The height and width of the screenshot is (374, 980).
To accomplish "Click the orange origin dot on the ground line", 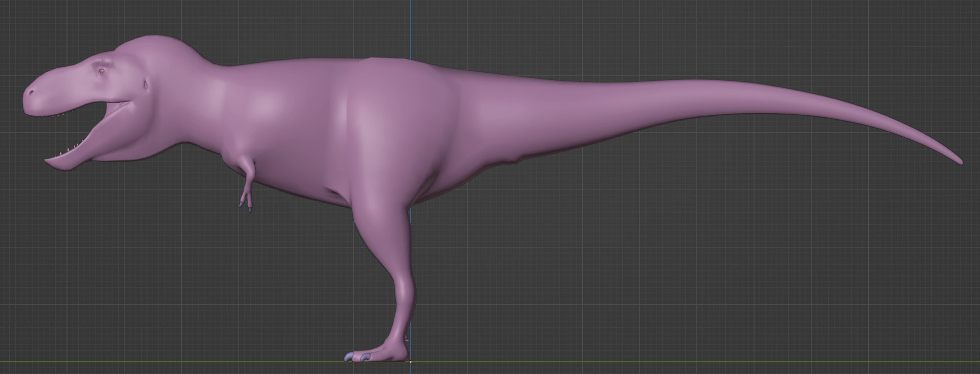I will (x=411, y=362).
